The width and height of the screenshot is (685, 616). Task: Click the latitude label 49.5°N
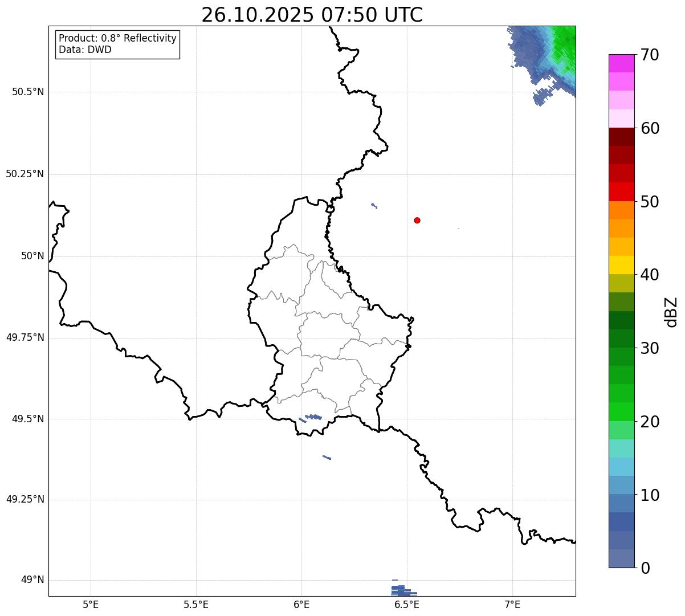coord(28,419)
